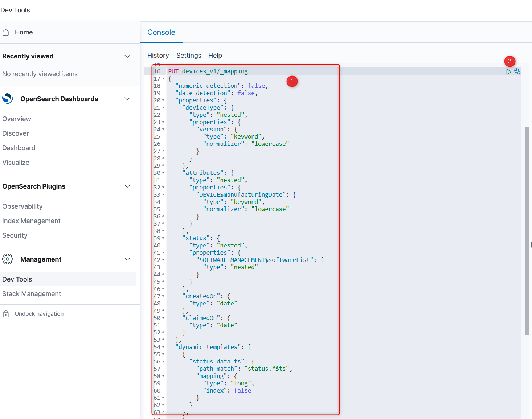Viewport: 532px width, 419px height.
Task: Click line number 48 in gutter
Action: pyautogui.click(x=157, y=303)
